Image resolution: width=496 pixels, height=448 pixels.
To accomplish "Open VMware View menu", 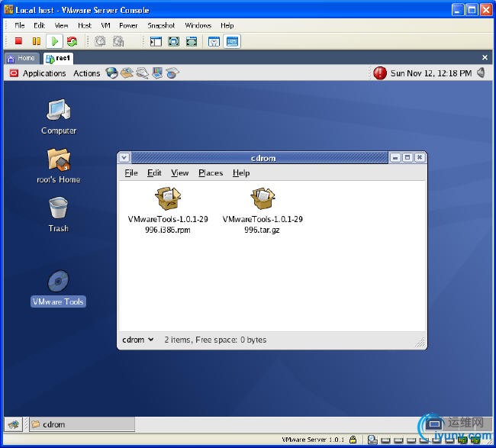I will pyautogui.click(x=61, y=26).
